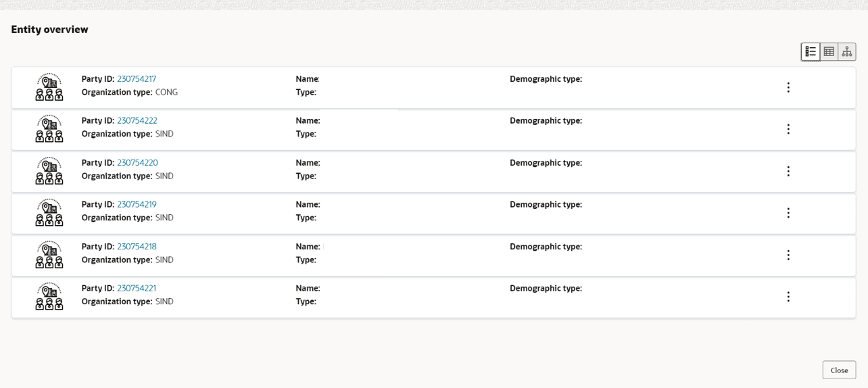868x388 pixels.
Task: Click organization icon of party 230754219
Action: [x=49, y=213]
